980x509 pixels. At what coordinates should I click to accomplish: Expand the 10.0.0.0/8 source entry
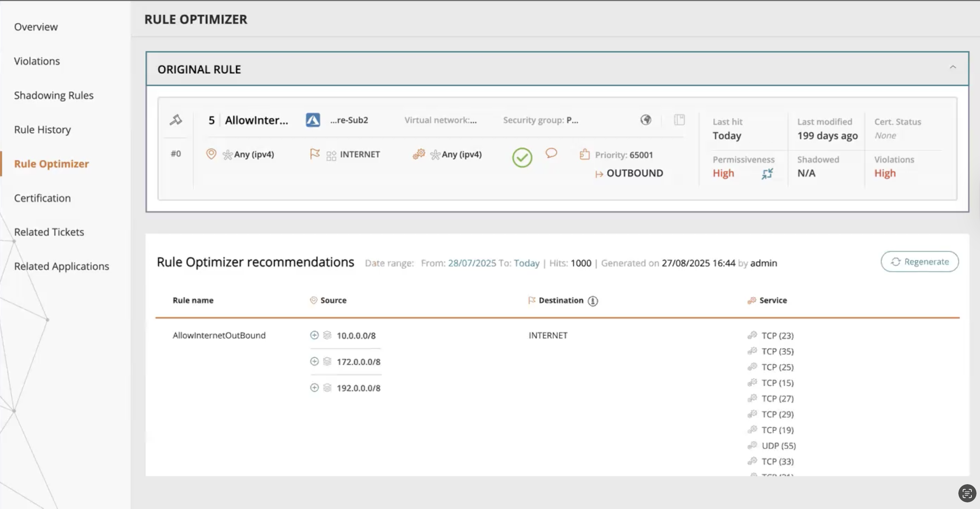pos(314,335)
